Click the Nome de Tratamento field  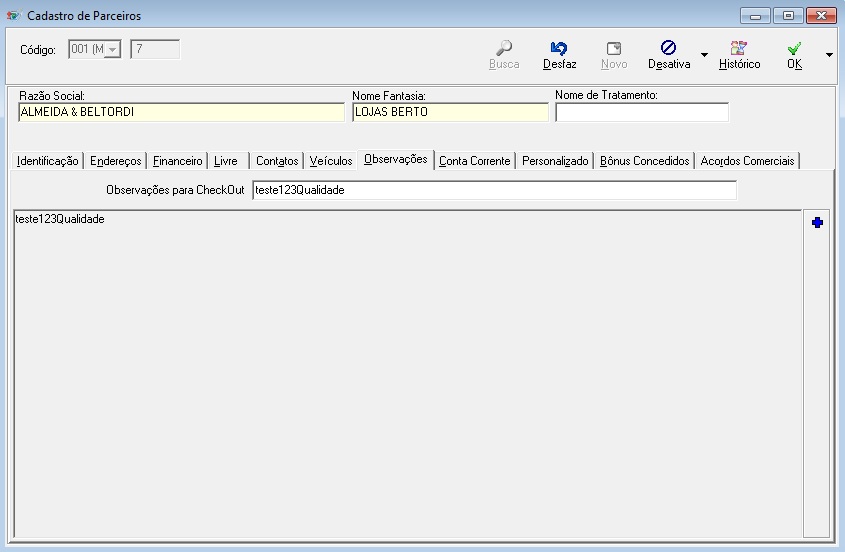point(642,112)
